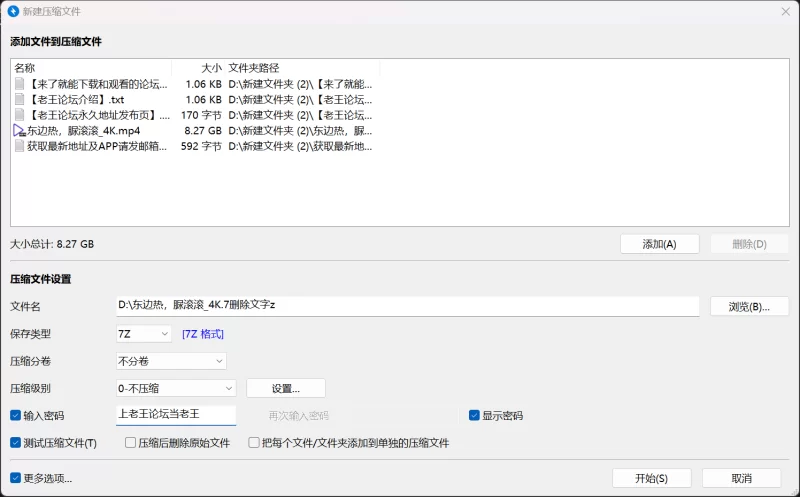Screen dimensions: 800x497
Task: Click file icon of 【老王论坛介绍】.txt row
Action: (19, 100)
